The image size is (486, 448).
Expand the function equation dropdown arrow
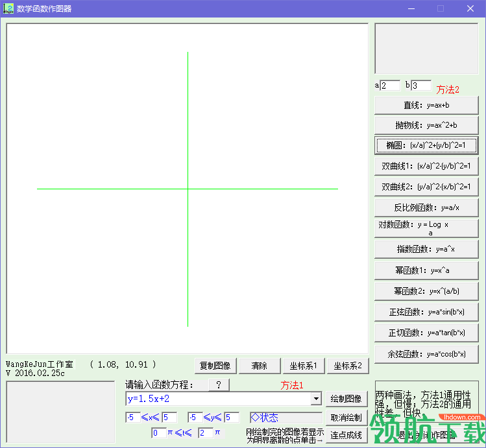pyautogui.click(x=316, y=399)
